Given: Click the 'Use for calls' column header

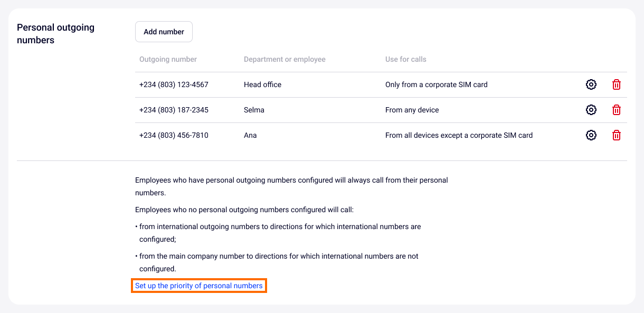Looking at the screenshot, I should [x=405, y=59].
